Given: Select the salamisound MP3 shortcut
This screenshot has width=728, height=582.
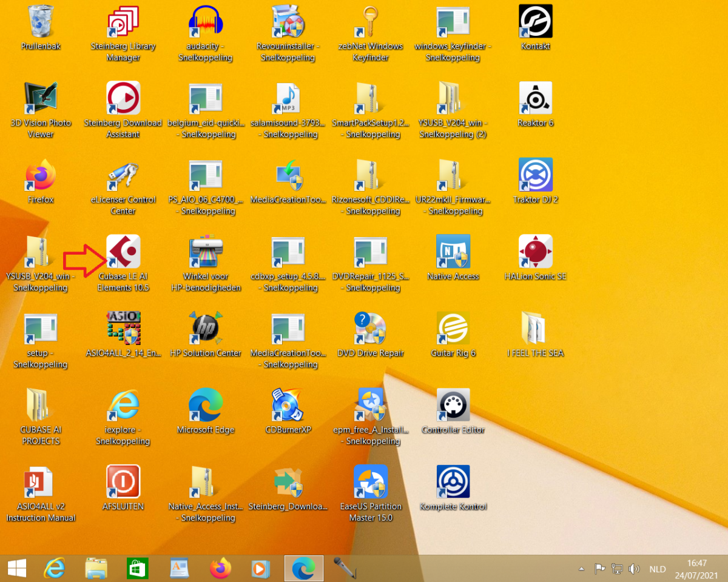Looking at the screenshot, I should click(x=288, y=98).
